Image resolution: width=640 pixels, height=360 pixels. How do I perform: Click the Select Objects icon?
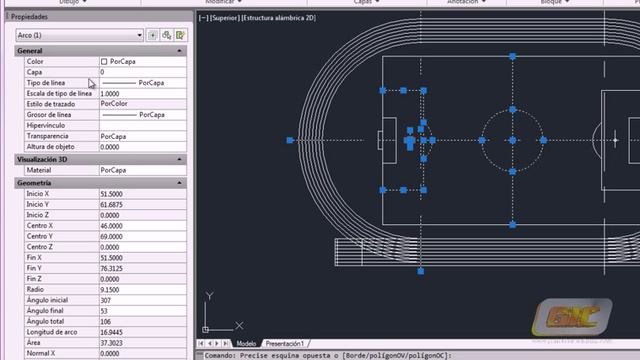click(166, 35)
